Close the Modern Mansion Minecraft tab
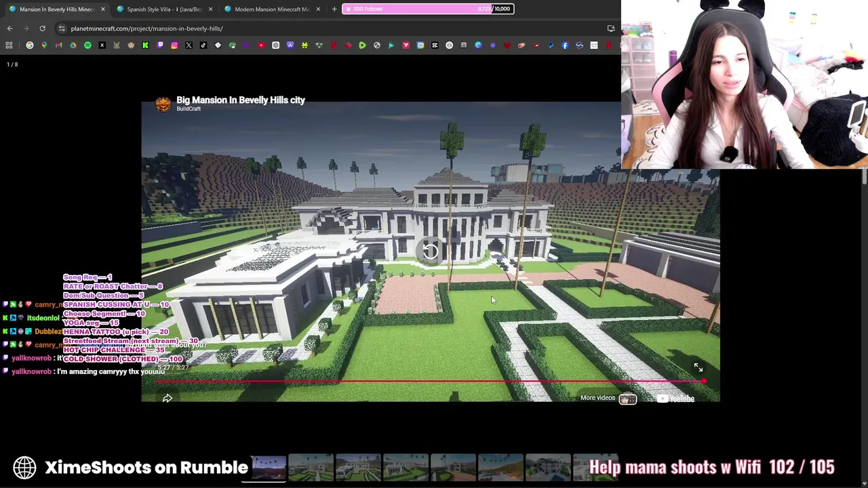 click(x=318, y=9)
